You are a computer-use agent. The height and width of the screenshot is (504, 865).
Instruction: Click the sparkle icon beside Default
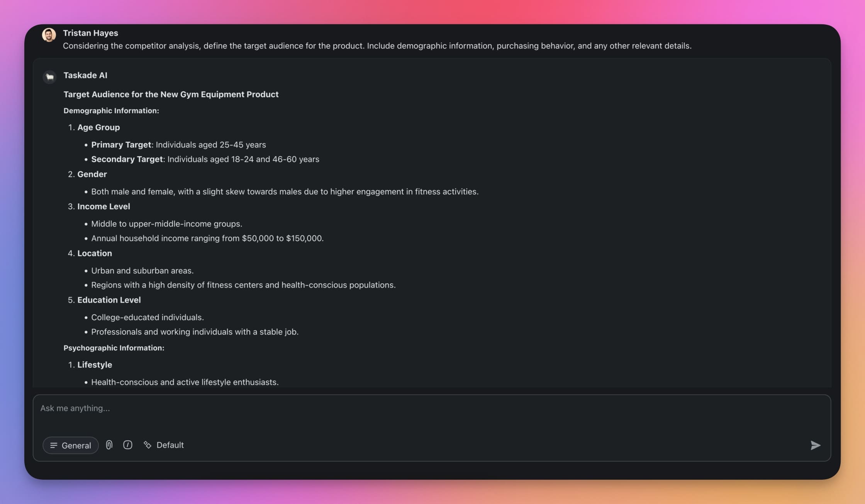pyautogui.click(x=148, y=445)
